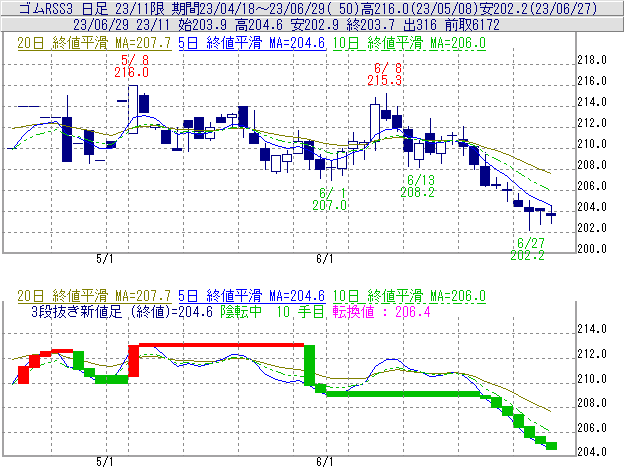Click the 23/06/29 quote data row
This screenshot has width=624, height=475.
tap(287, 25)
